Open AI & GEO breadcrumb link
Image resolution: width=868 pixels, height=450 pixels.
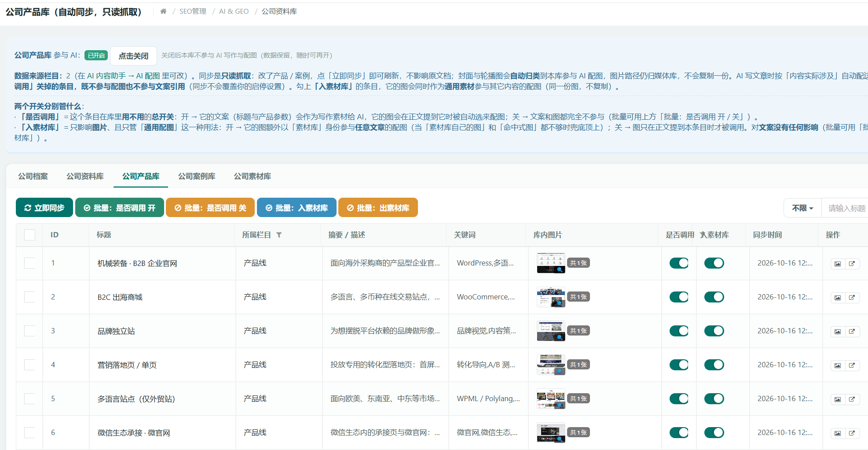coord(234,11)
